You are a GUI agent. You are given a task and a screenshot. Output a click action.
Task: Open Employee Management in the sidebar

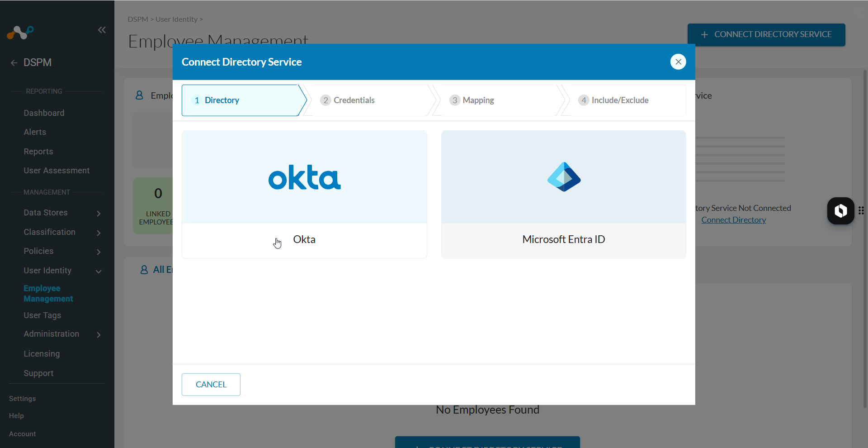point(48,294)
